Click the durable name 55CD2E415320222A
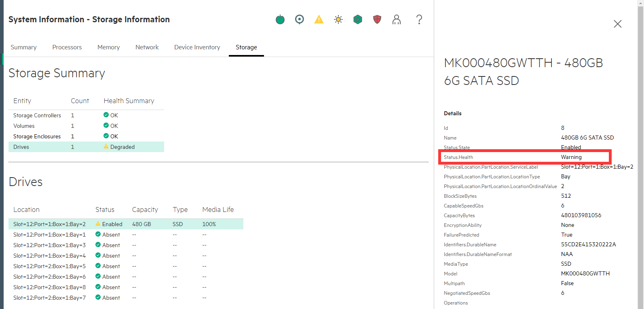Viewport: 644px width, 309px height. (589, 244)
